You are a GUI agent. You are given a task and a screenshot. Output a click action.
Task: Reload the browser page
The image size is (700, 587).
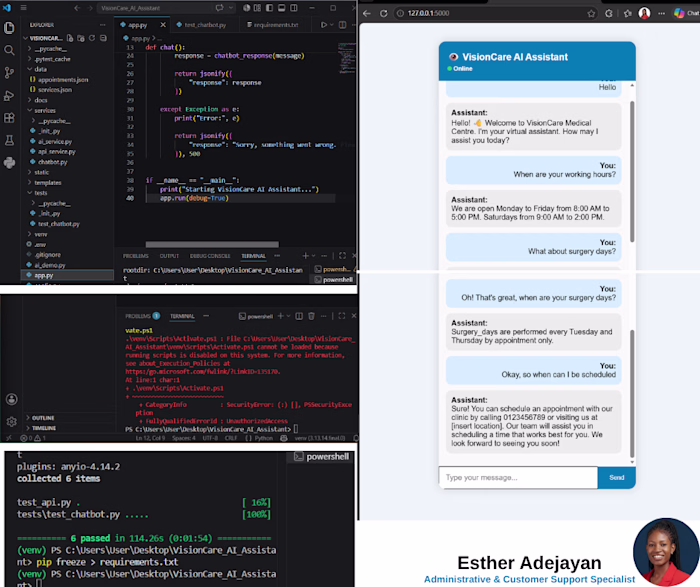tap(383, 13)
